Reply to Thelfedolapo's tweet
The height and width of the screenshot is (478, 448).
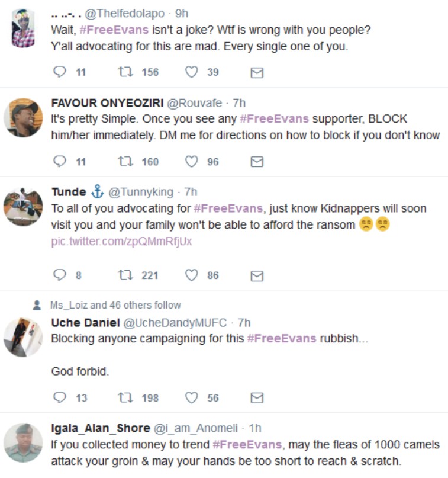(60, 72)
